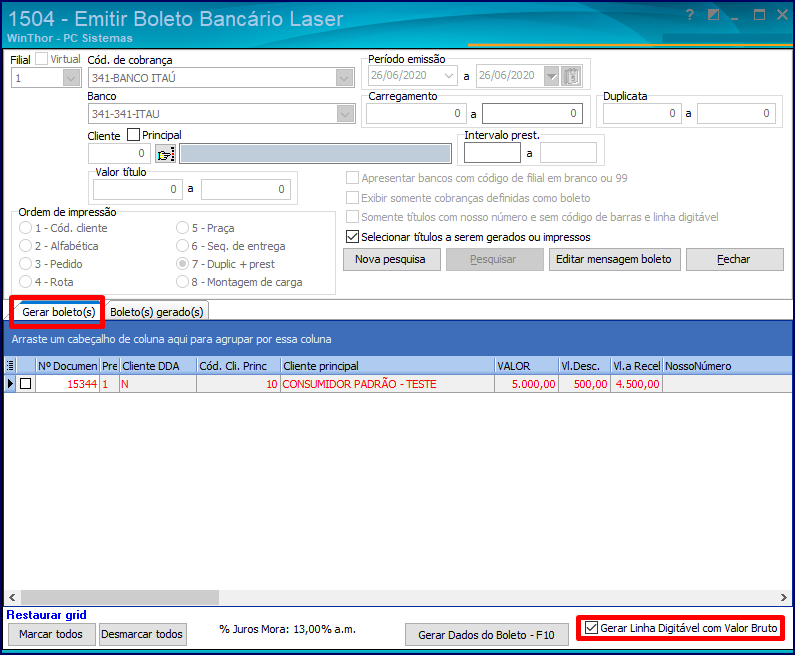This screenshot has height=655, width=795.
Task: Click the CONSUMIDOR PADRÃO - TESTE cell
Action: pyautogui.click(x=388, y=384)
